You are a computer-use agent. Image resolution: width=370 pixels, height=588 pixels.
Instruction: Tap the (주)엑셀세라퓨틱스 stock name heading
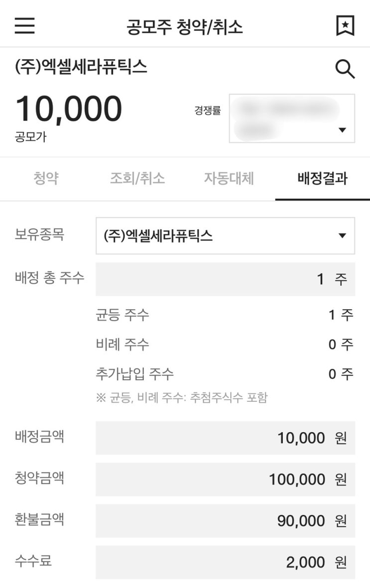click(x=81, y=67)
